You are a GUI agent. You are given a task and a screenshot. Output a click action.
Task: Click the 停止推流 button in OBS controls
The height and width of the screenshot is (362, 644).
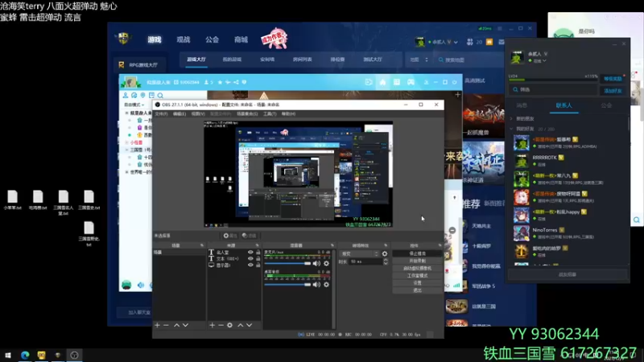pyautogui.click(x=417, y=253)
